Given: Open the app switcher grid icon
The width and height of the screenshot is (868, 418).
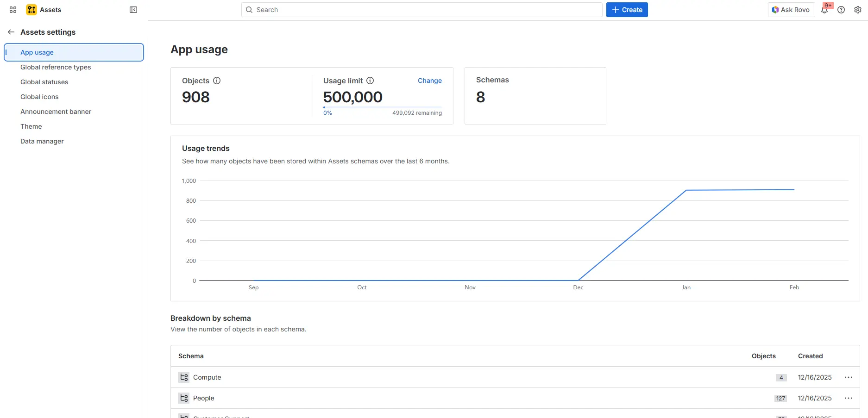Looking at the screenshot, I should (x=13, y=10).
